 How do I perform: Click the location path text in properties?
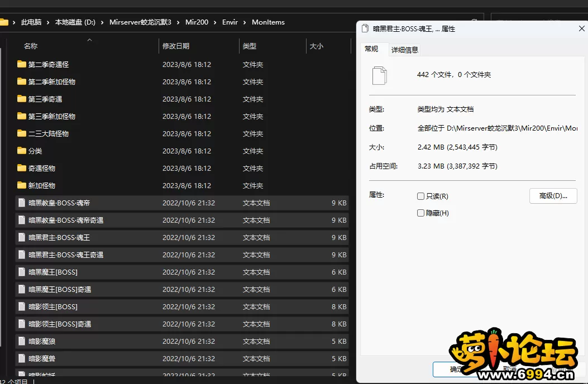(x=497, y=128)
